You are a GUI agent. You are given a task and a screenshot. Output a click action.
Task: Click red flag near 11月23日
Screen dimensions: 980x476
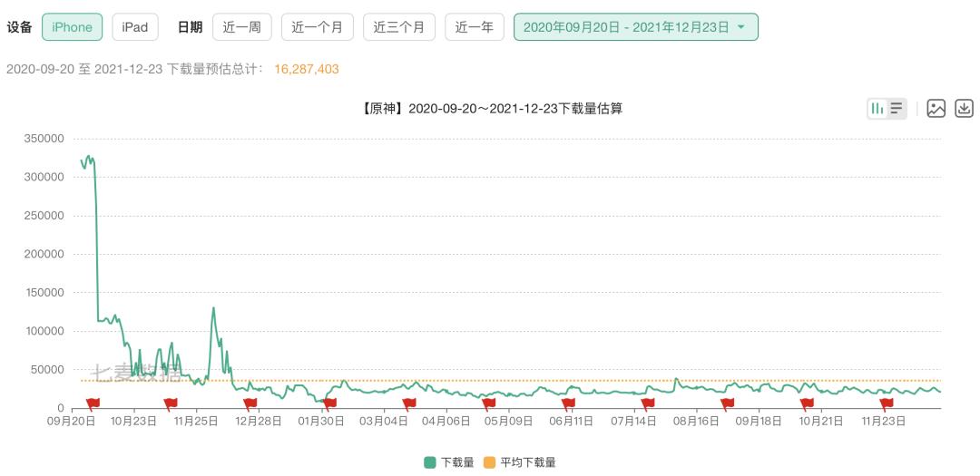coord(886,403)
